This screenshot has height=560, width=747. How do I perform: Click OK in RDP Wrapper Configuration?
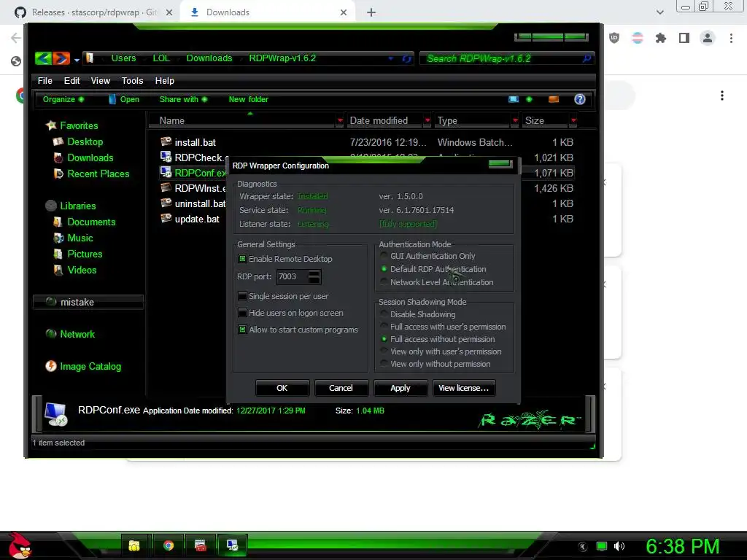[282, 388]
